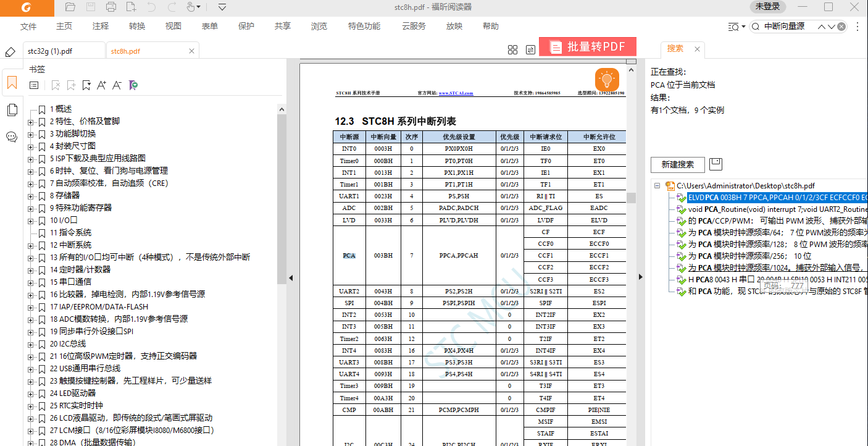Click the swap arrows icon near tabs
Image resolution: width=868 pixels, height=446 pixels.
(x=530, y=50)
